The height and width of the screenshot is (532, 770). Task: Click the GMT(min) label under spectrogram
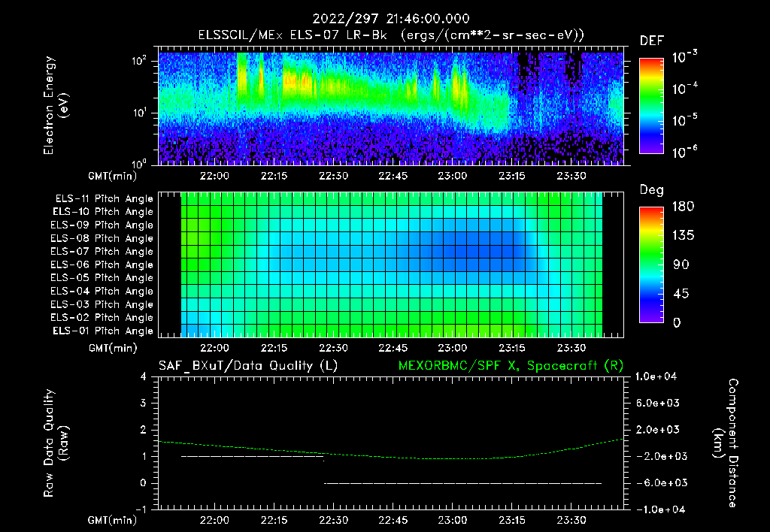[113, 176]
